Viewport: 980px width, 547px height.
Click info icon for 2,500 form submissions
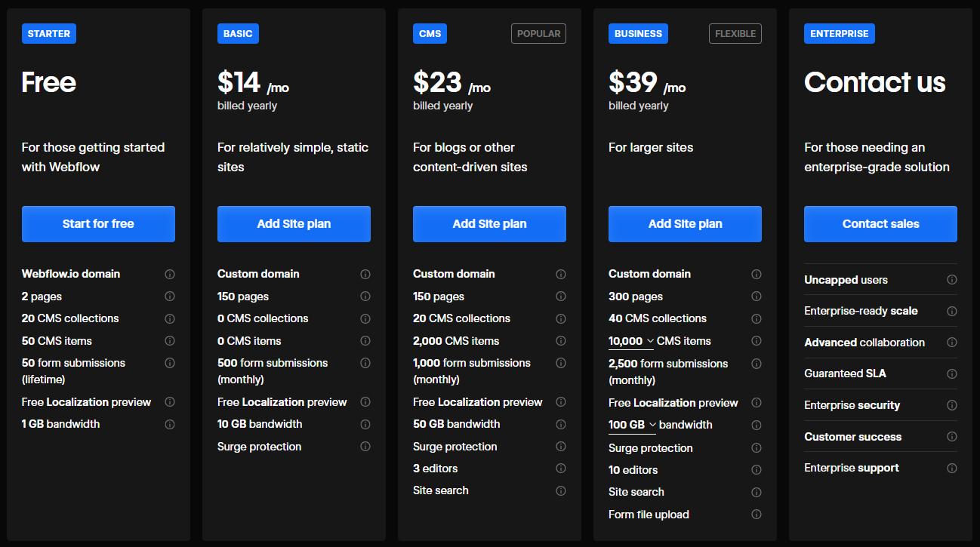click(x=757, y=364)
